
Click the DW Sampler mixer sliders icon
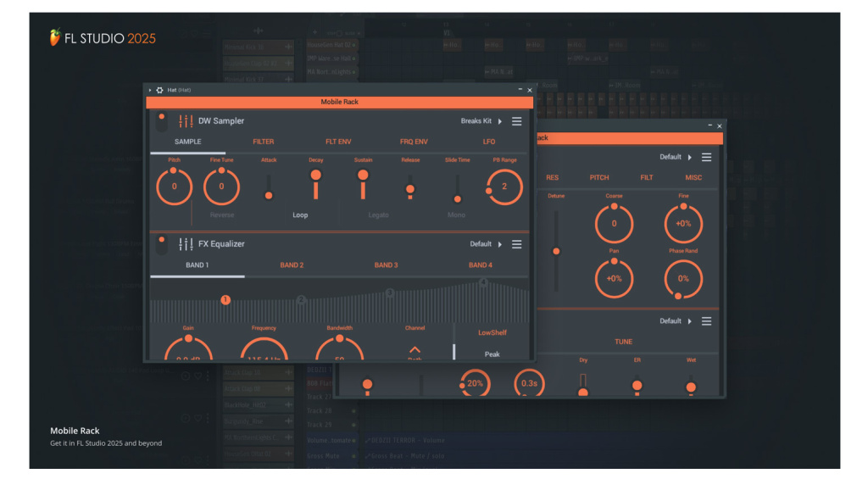186,121
